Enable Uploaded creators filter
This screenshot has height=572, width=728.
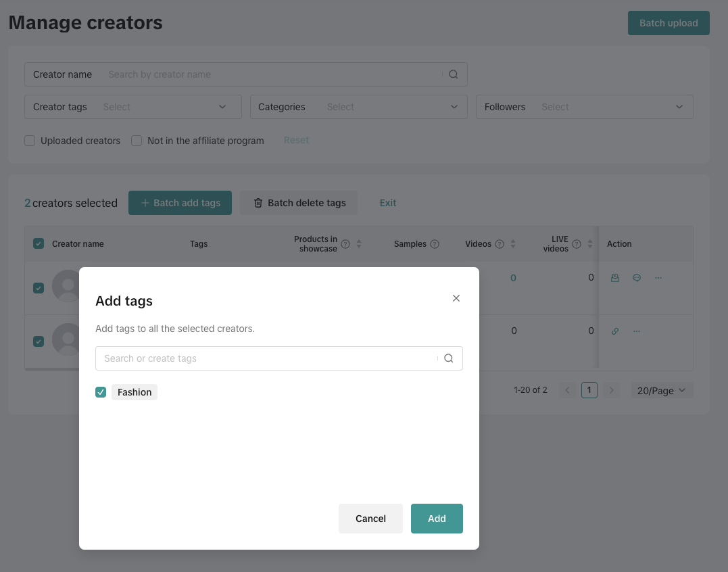(x=30, y=141)
